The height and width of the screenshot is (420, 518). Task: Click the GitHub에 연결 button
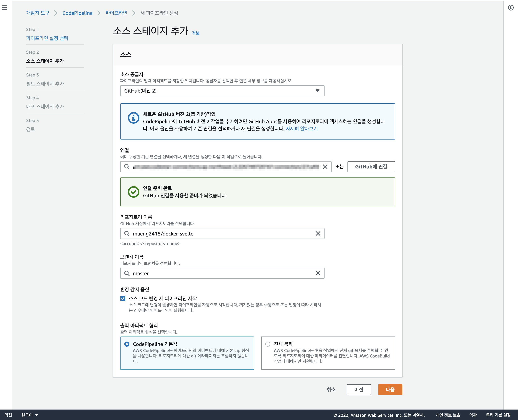click(x=371, y=167)
